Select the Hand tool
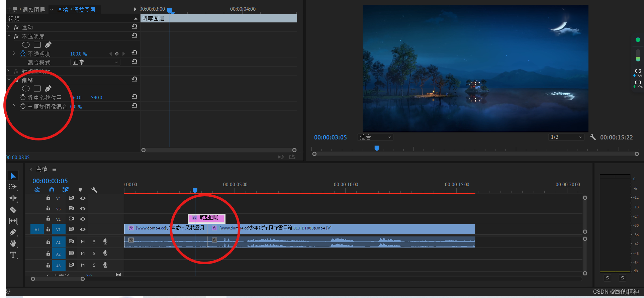Screen dimensions: 644x298 [13, 243]
